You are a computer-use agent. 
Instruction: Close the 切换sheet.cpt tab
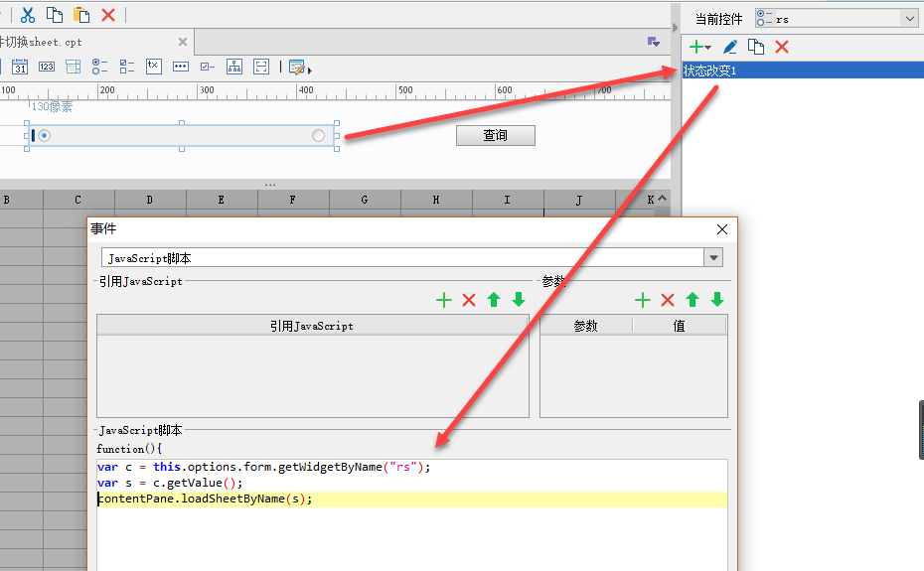tap(183, 42)
